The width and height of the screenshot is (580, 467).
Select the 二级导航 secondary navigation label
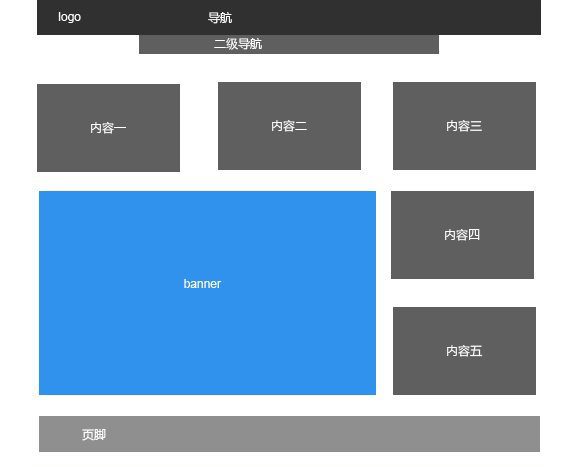(x=238, y=44)
